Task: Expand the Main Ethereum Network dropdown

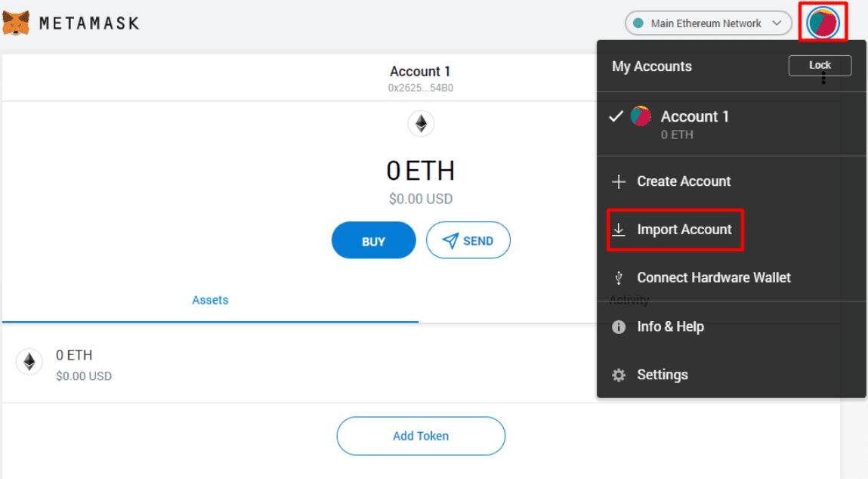Action: click(x=707, y=23)
